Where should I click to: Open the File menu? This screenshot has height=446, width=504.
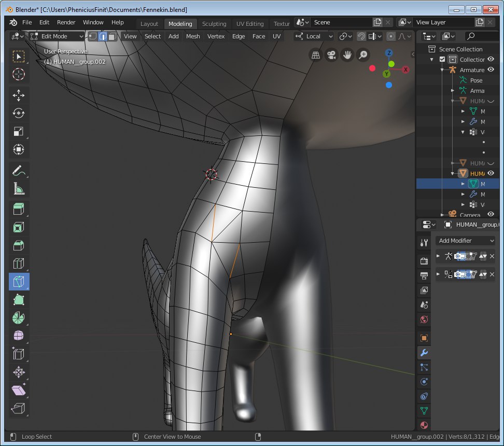point(27,22)
